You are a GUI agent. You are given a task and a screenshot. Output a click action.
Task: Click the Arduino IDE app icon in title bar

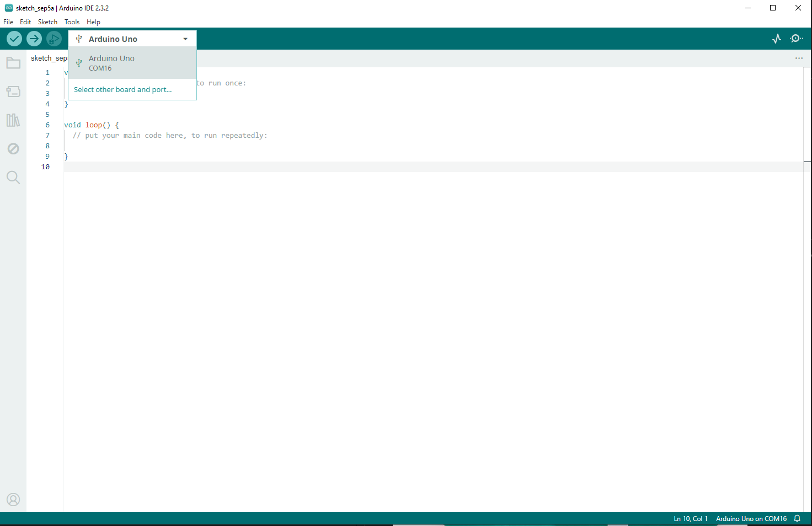(x=9, y=8)
